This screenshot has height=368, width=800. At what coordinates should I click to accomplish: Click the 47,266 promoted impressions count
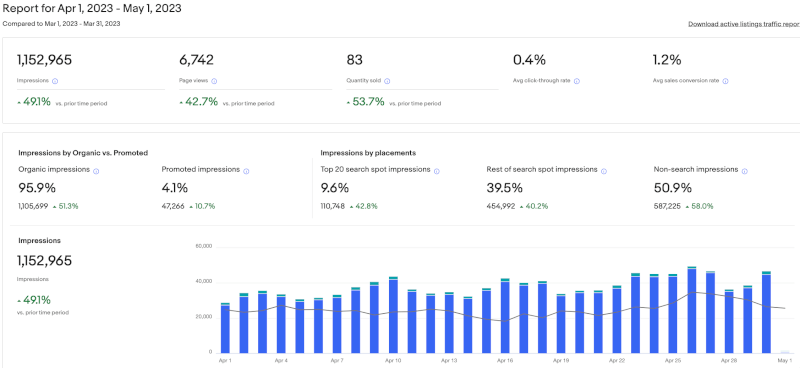tap(173, 207)
